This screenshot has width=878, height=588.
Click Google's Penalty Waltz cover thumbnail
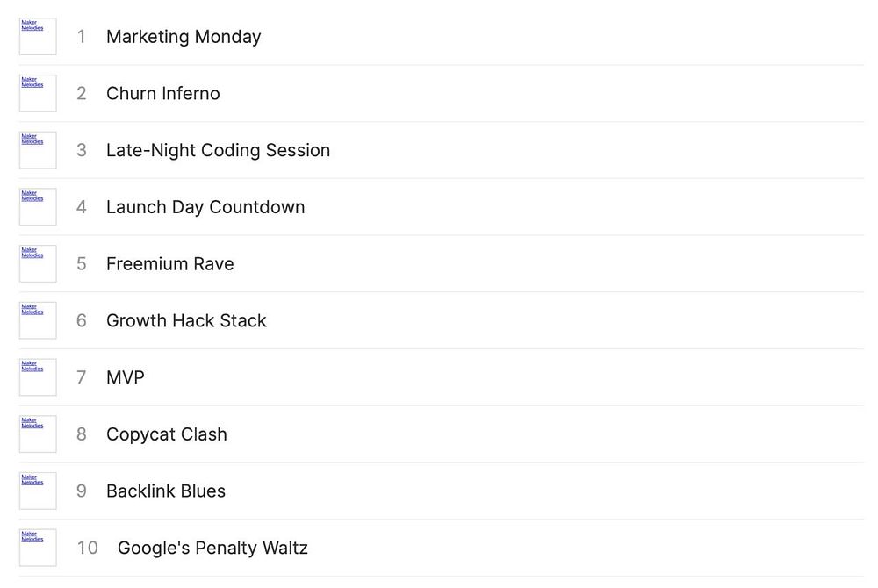point(38,548)
